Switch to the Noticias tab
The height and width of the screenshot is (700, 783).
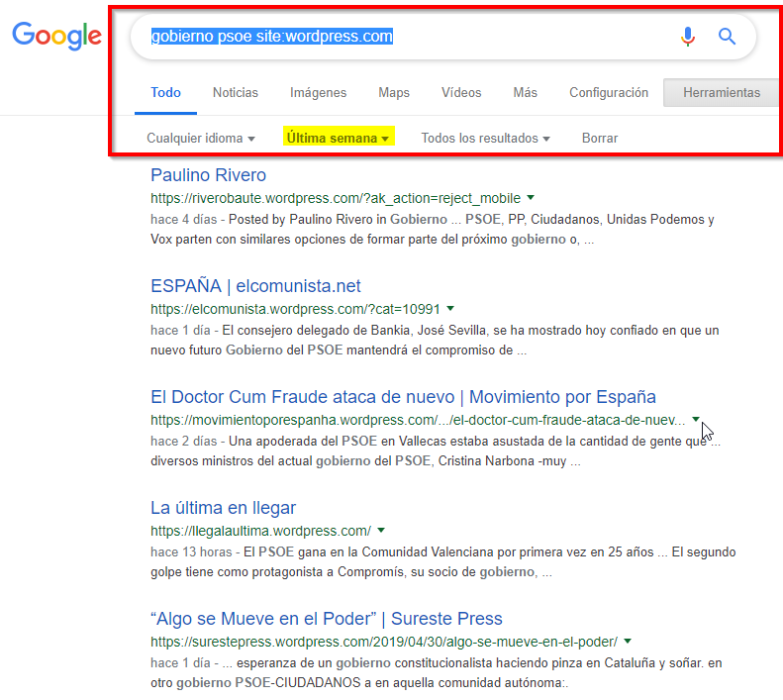point(236,92)
